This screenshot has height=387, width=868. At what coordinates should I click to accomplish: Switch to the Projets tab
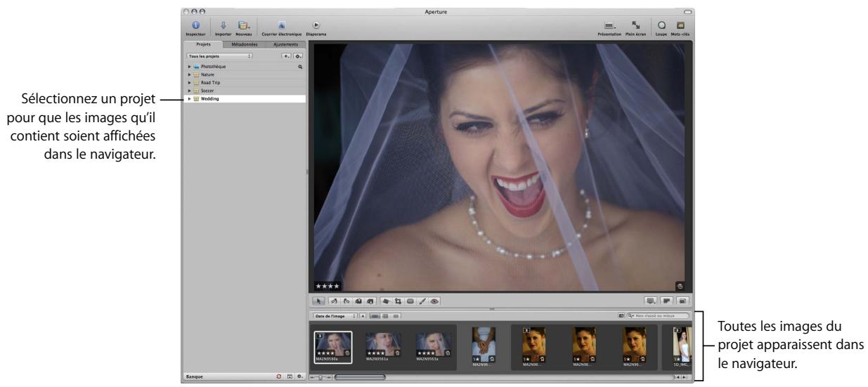tap(203, 44)
